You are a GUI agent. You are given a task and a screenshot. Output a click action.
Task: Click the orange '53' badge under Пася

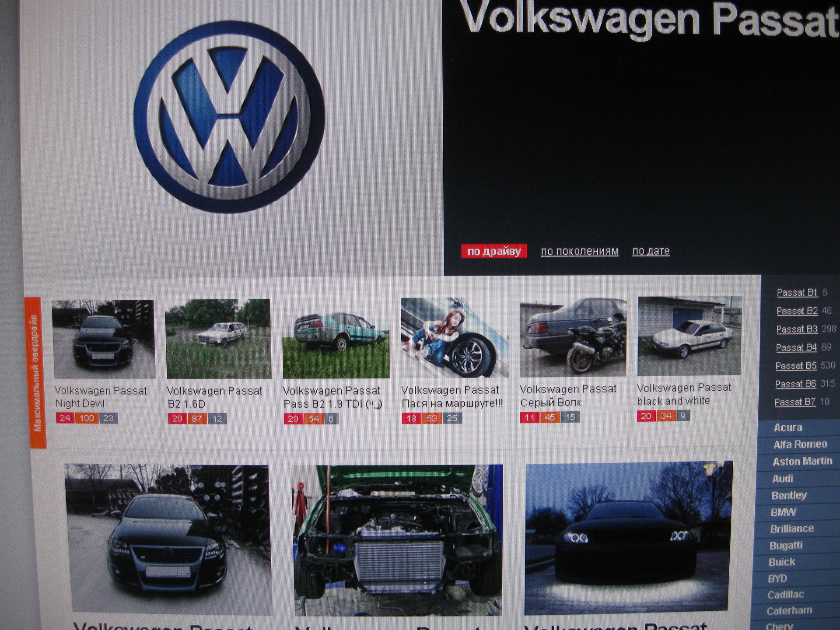coord(431,418)
